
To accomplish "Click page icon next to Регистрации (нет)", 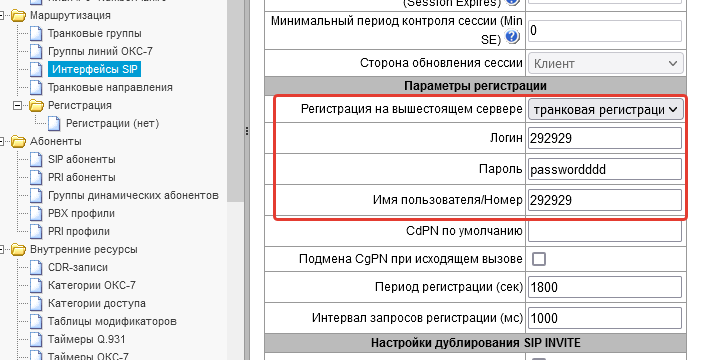I will tap(54, 123).
